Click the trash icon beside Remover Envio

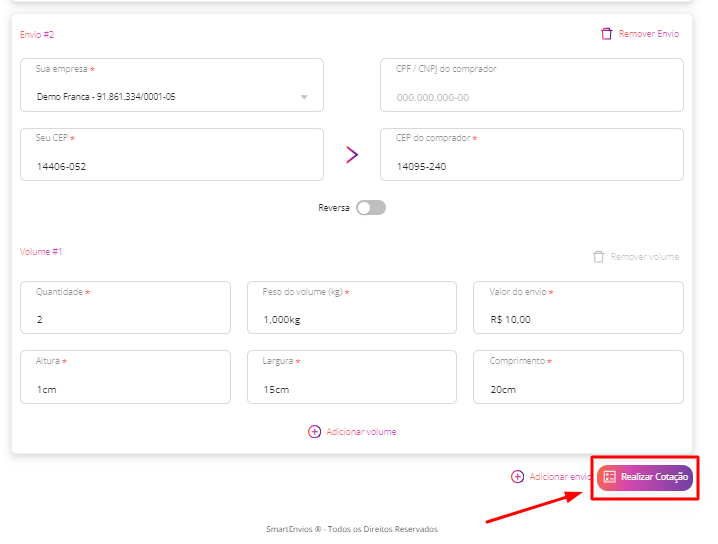[606, 34]
